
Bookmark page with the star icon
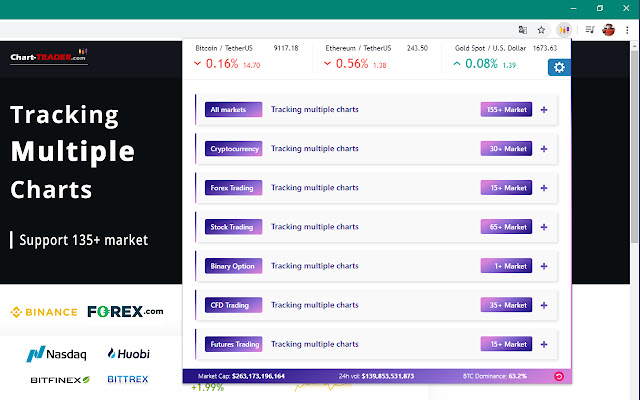tap(541, 30)
